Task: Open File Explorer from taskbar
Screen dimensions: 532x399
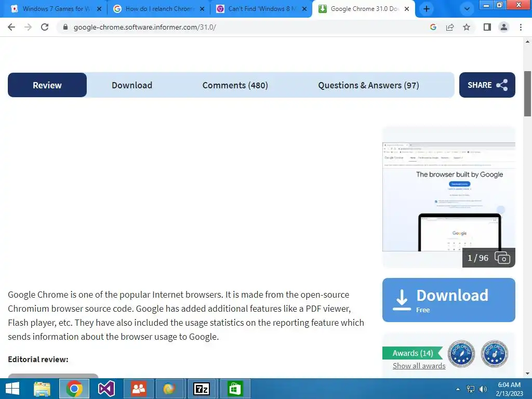Action: (42, 389)
